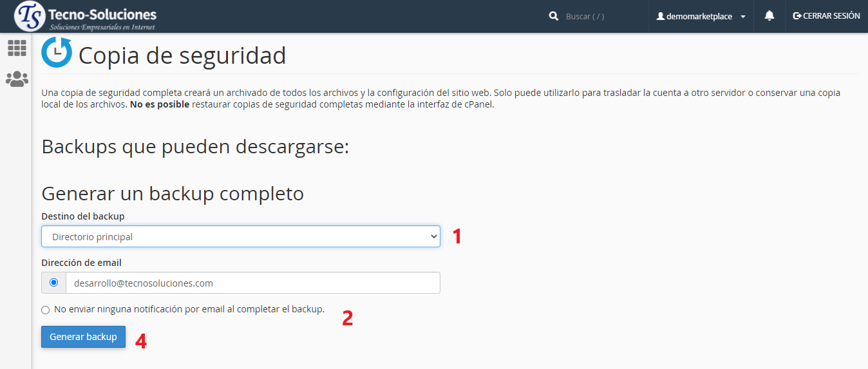Image resolution: width=868 pixels, height=369 pixels.
Task: Click the user silhouette icon in the header
Action: 660,17
